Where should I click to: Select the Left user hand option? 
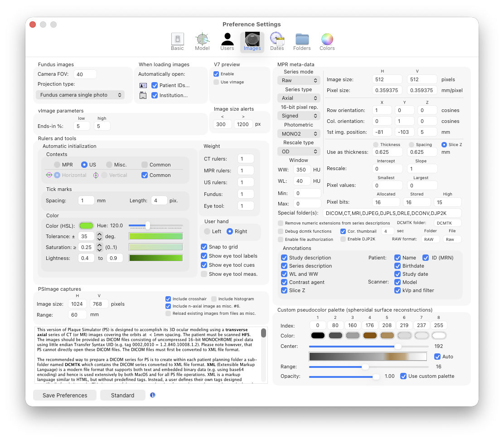tap(207, 231)
